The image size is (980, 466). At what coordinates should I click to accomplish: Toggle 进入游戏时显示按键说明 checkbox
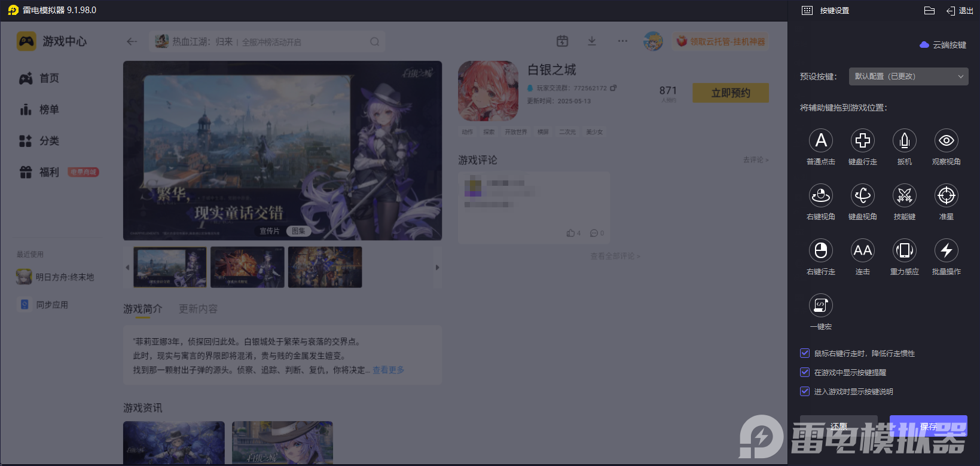tap(805, 391)
